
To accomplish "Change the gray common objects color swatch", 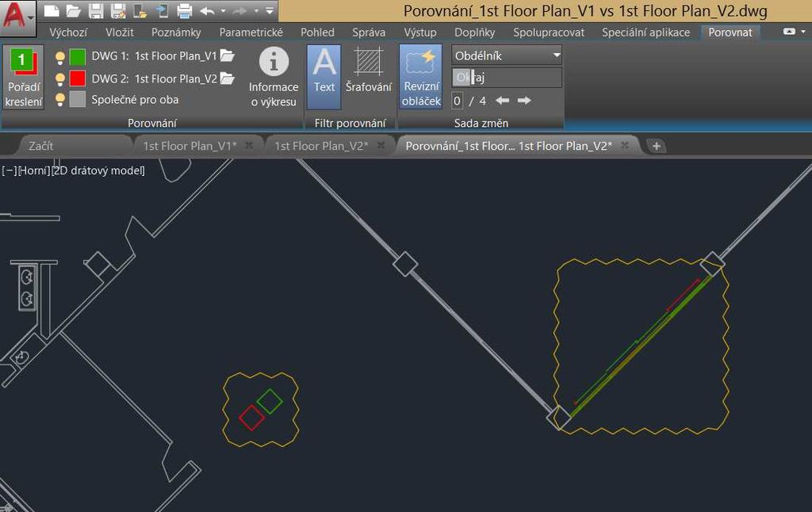I will pos(78,99).
